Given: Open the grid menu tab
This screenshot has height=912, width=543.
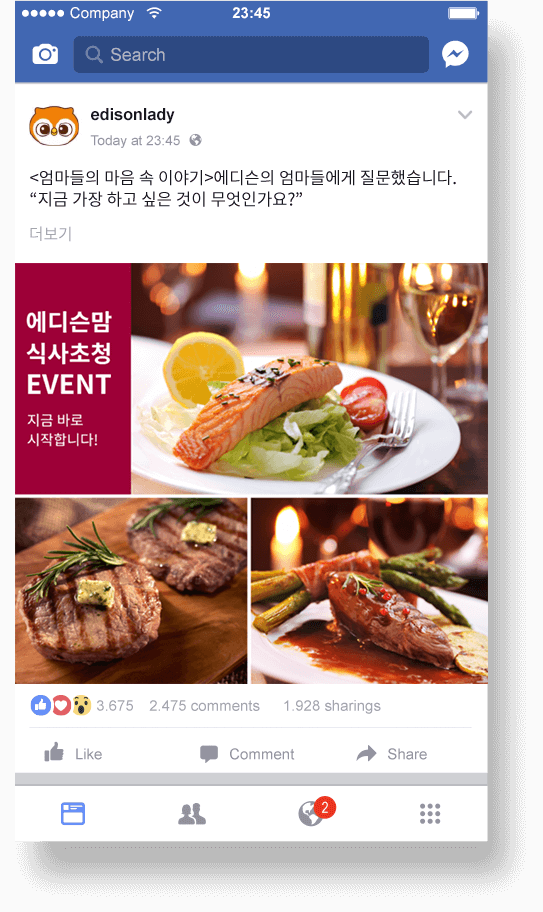Looking at the screenshot, I should (430, 814).
